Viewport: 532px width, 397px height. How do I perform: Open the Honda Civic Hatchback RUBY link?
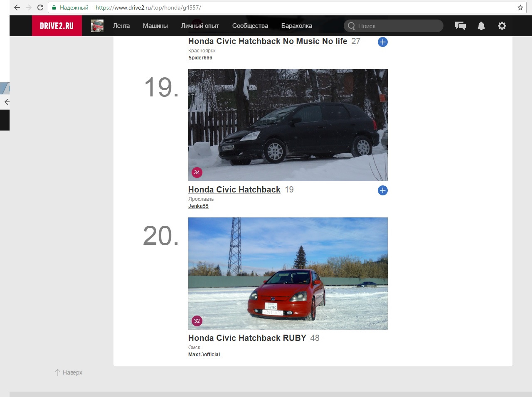pos(247,338)
